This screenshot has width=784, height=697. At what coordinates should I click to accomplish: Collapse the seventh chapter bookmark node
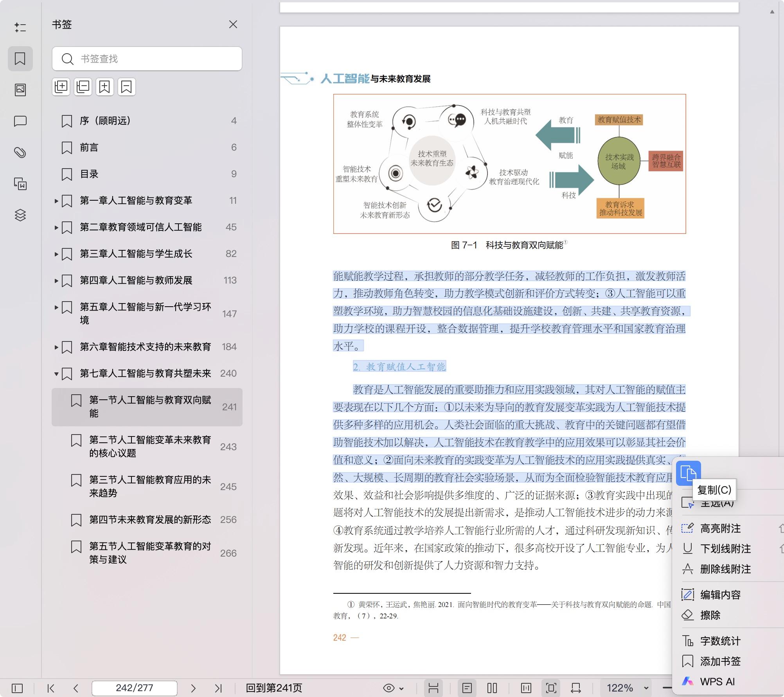pyautogui.click(x=56, y=373)
